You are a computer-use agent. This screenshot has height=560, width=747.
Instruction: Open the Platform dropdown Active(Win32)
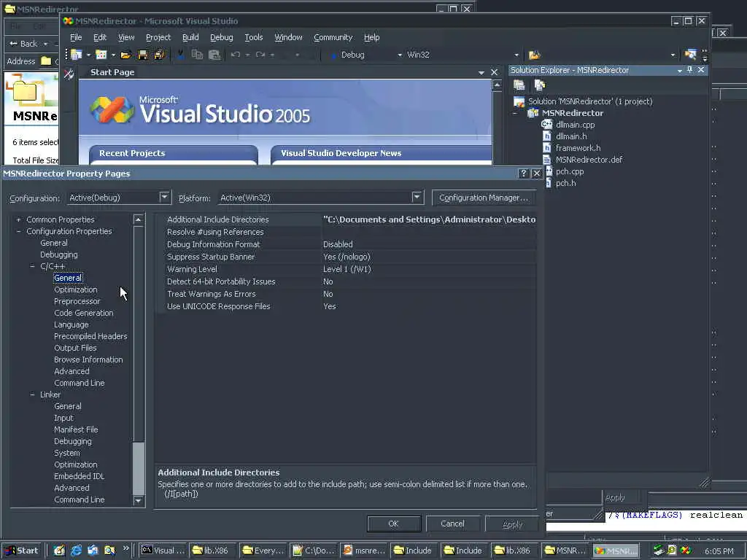click(417, 197)
